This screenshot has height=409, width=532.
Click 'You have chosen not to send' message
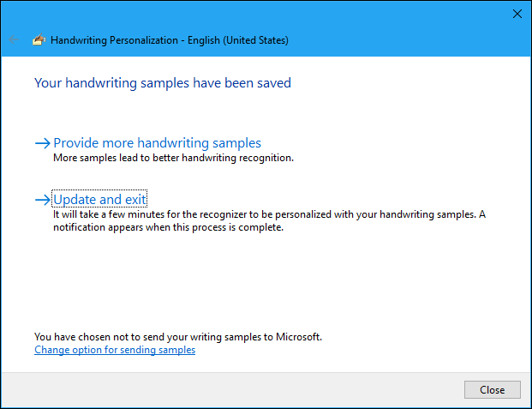pyautogui.click(x=129, y=337)
